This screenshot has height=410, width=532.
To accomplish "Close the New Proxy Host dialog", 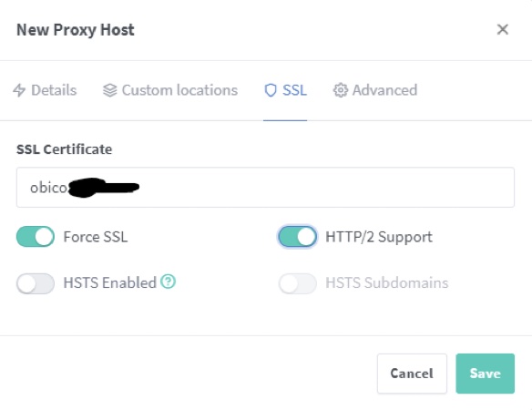I will 503,29.
